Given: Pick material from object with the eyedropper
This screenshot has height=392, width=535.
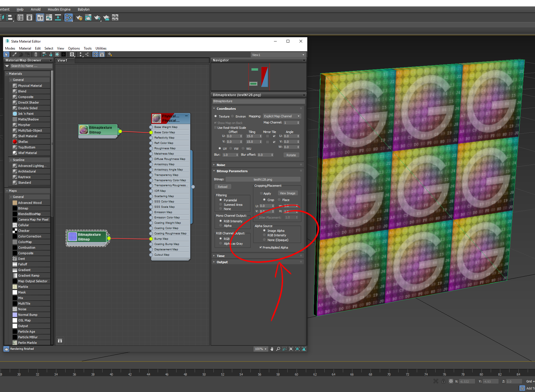Looking at the screenshot, I should tap(15, 54).
